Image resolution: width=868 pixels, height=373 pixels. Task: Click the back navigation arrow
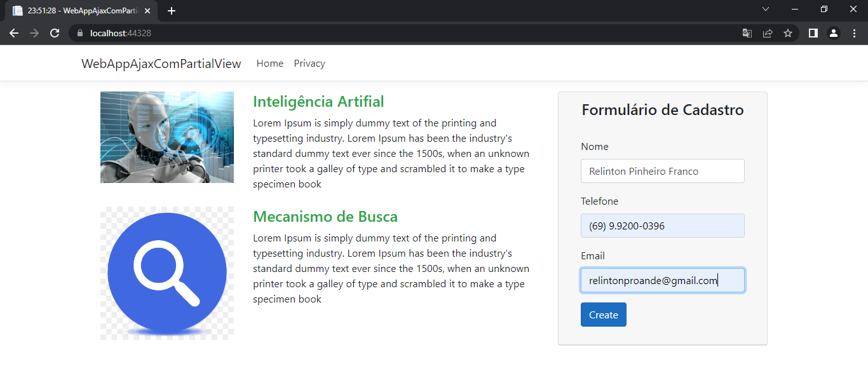coord(14,32)
